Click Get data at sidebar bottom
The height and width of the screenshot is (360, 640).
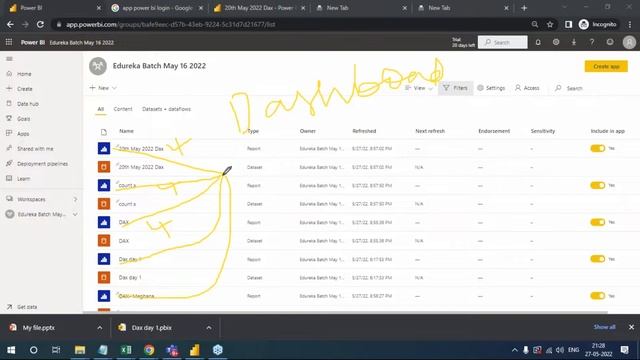point(27,307)
